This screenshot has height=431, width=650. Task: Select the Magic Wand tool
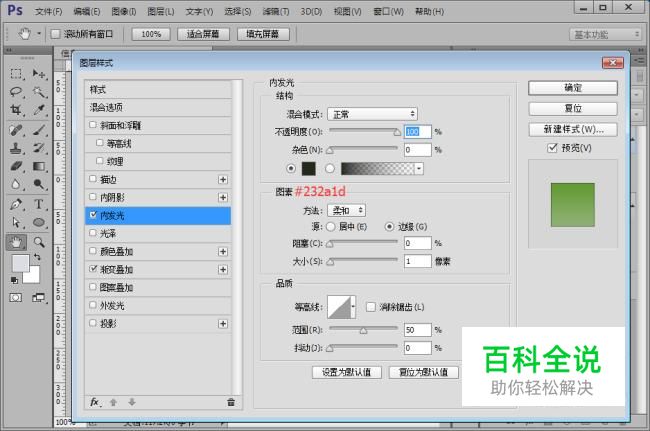click(x=39, y=92)
